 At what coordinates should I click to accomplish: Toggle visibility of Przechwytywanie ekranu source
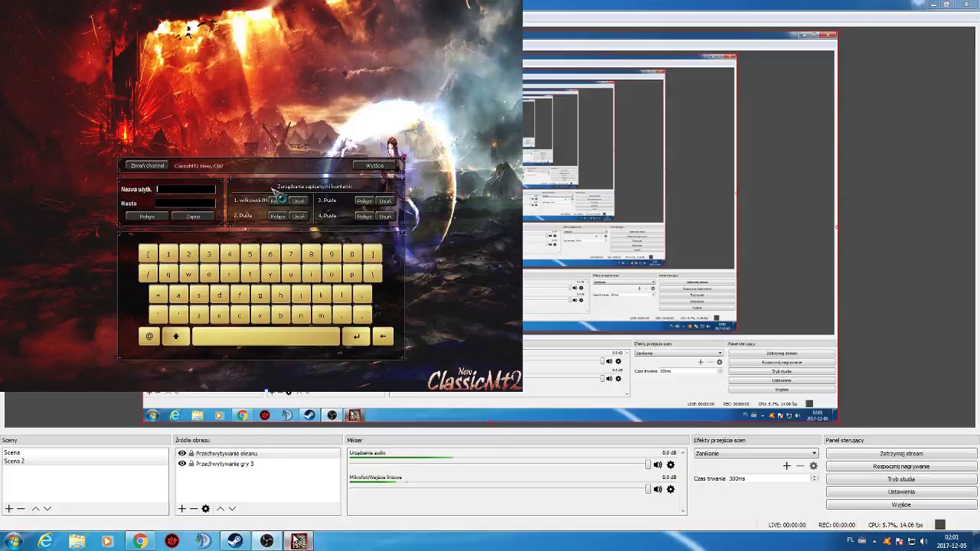(182, 453)
